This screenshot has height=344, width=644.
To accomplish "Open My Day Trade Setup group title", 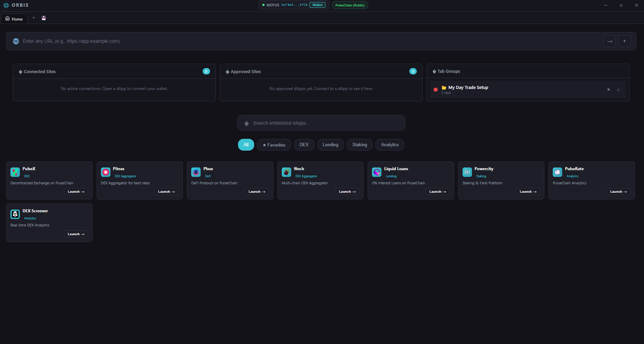I will (468, 88).
